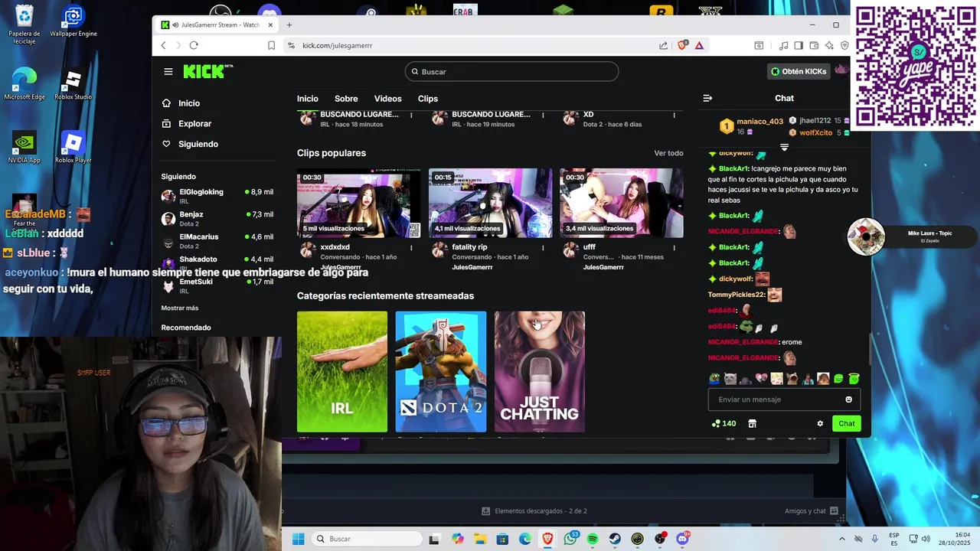Go back in the browser

tap(163, 45)
